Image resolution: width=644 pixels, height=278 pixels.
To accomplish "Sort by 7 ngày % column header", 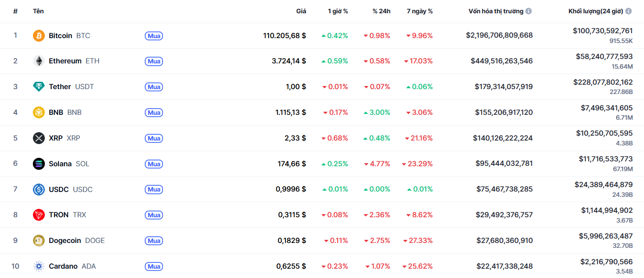I will tap(419, 11).
